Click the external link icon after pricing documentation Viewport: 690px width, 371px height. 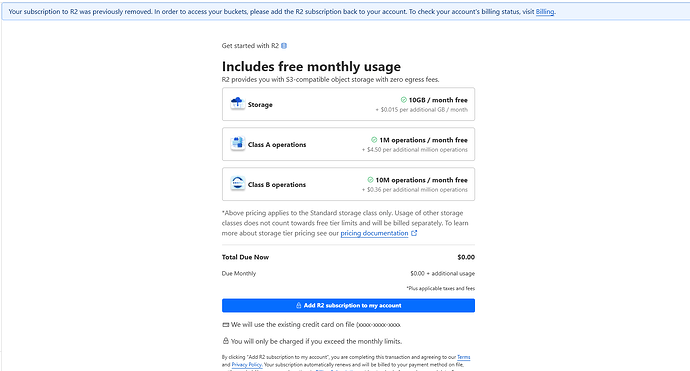(414, 233)
